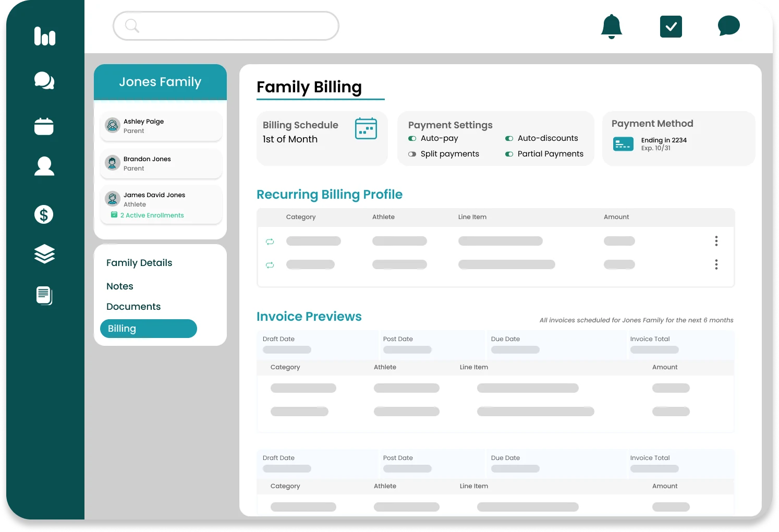This screenshot has width=779, height=532.
Task: Click the Ending in 2234 payment method
Action: point(664,140)
